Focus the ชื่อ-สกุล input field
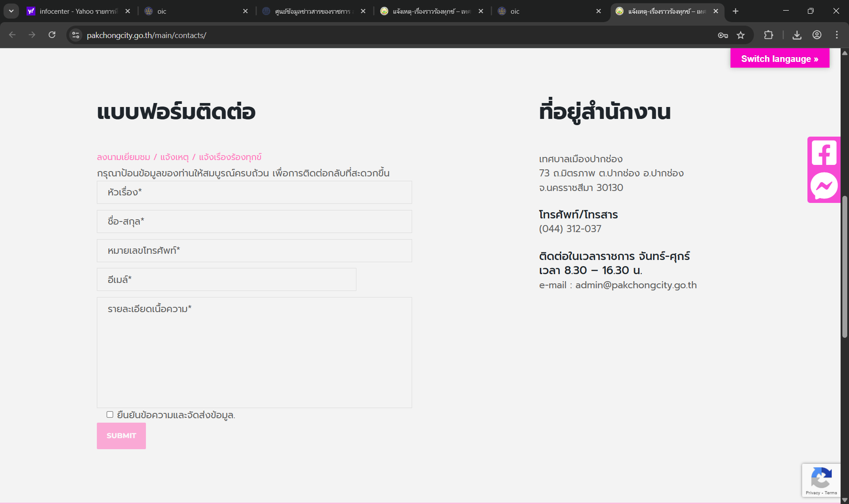Screen dimensions: 849x504 pyautogui.click(x=254, y=221)
